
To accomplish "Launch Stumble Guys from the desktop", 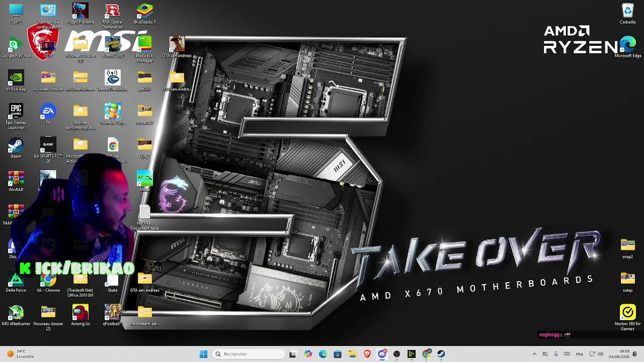I will pos(113,115).
